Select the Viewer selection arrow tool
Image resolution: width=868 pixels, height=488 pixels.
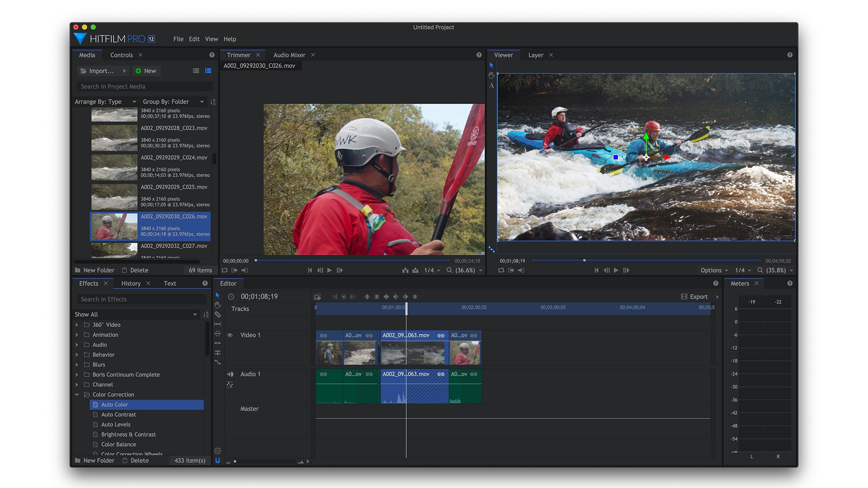tap(491, 66)
